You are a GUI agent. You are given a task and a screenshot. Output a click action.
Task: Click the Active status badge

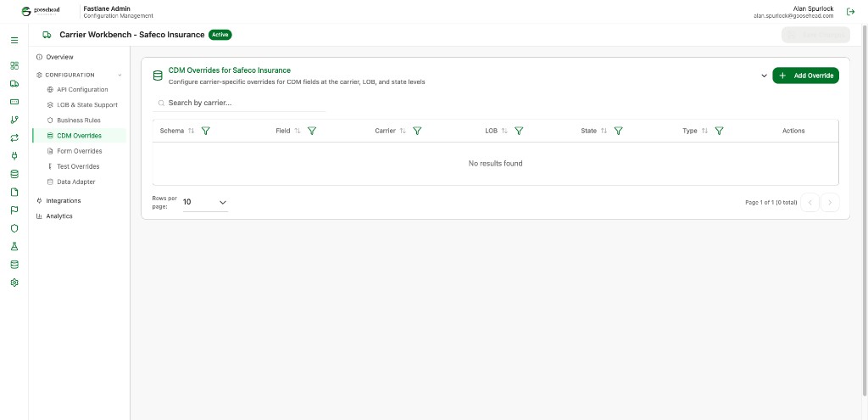[220, 35]
